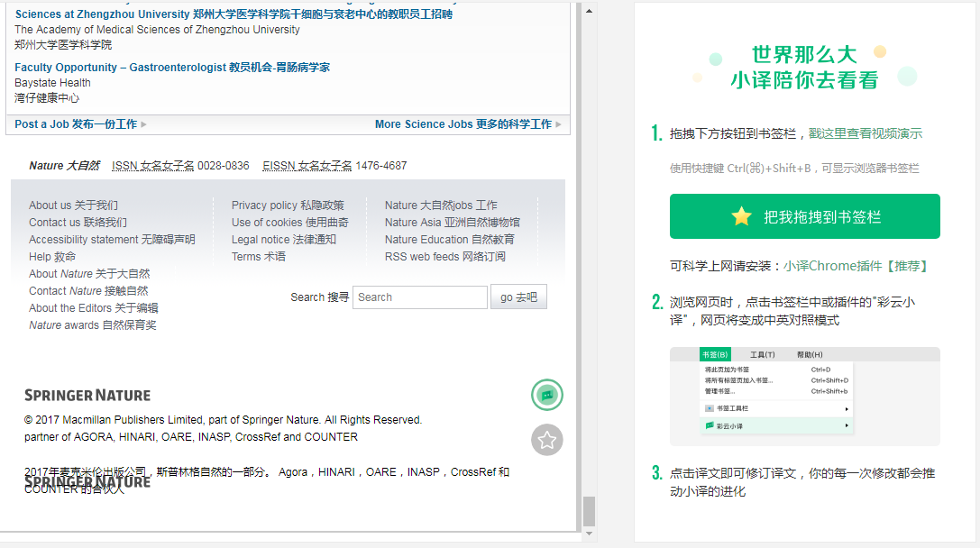The height and width of the screenshot is (548, 980).
Task: Open About Nature footer link
Action: (89, 274)
